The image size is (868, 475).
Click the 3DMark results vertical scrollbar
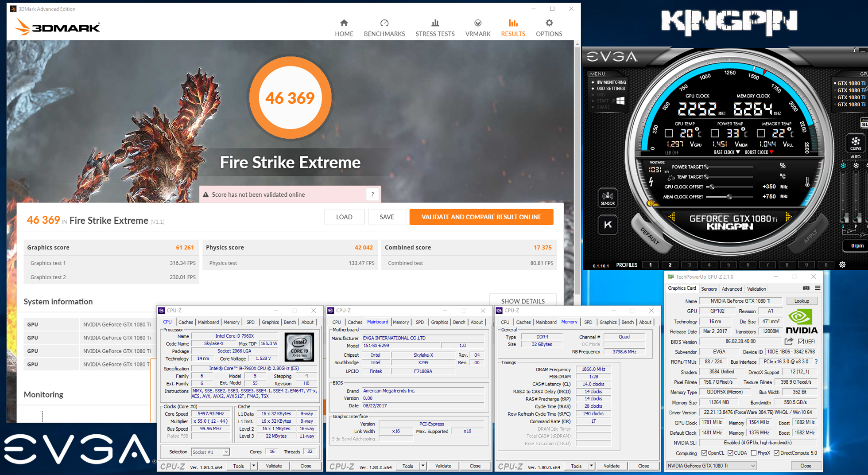point(577,170)
